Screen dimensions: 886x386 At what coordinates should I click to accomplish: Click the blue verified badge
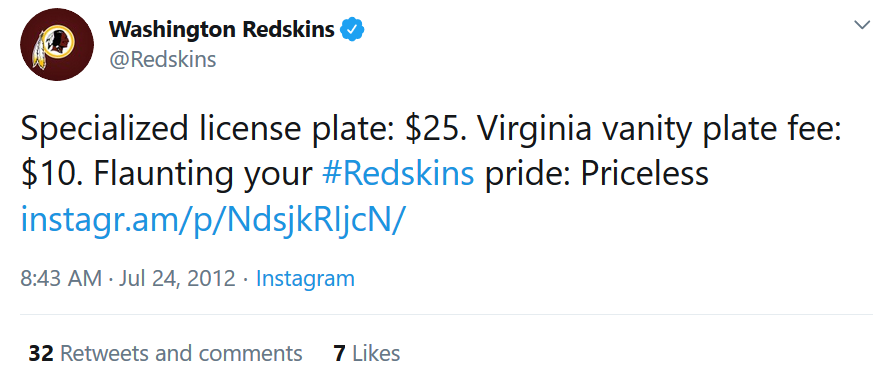(x=351, y=29)
